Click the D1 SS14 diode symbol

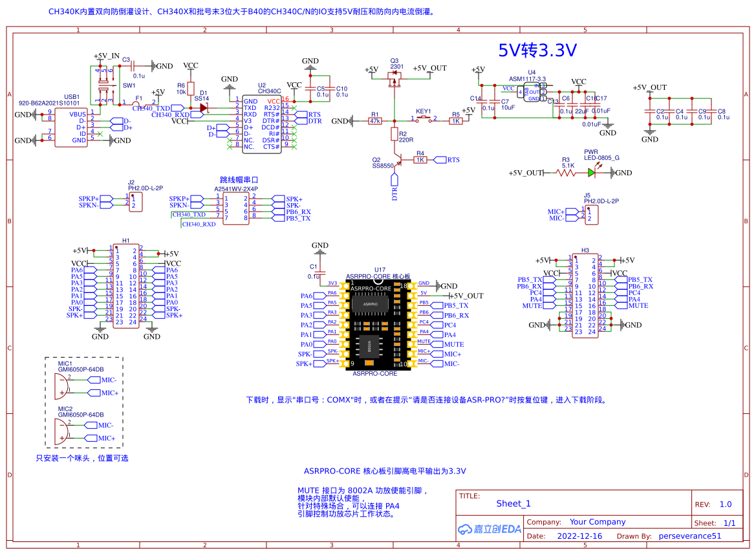point(204,108)
